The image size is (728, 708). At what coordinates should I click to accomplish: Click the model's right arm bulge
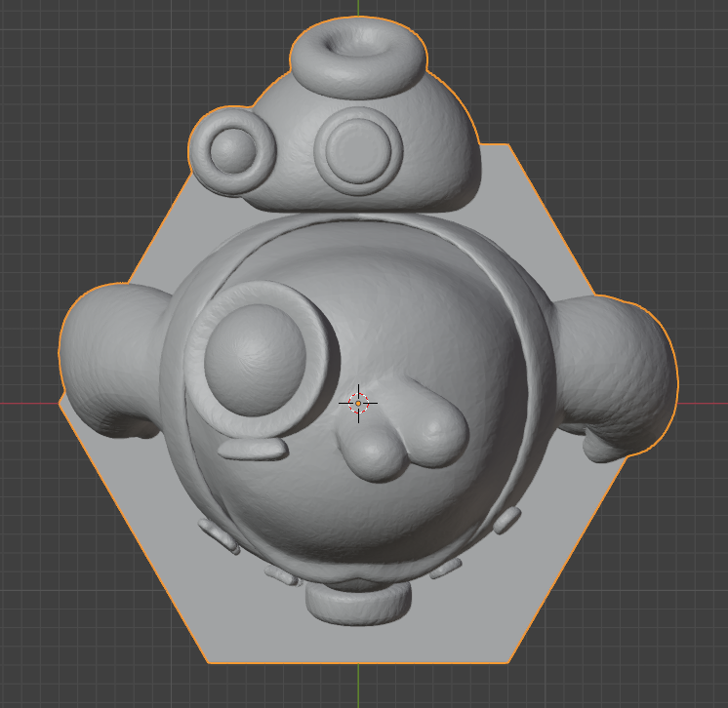coord(615,376)
